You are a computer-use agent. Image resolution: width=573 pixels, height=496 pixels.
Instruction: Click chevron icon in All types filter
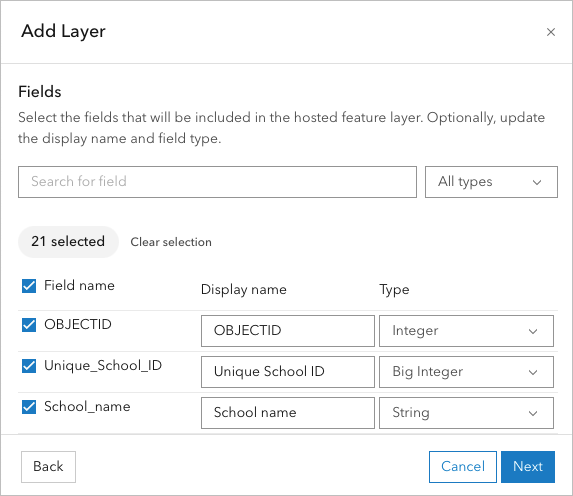click(536, 182)
